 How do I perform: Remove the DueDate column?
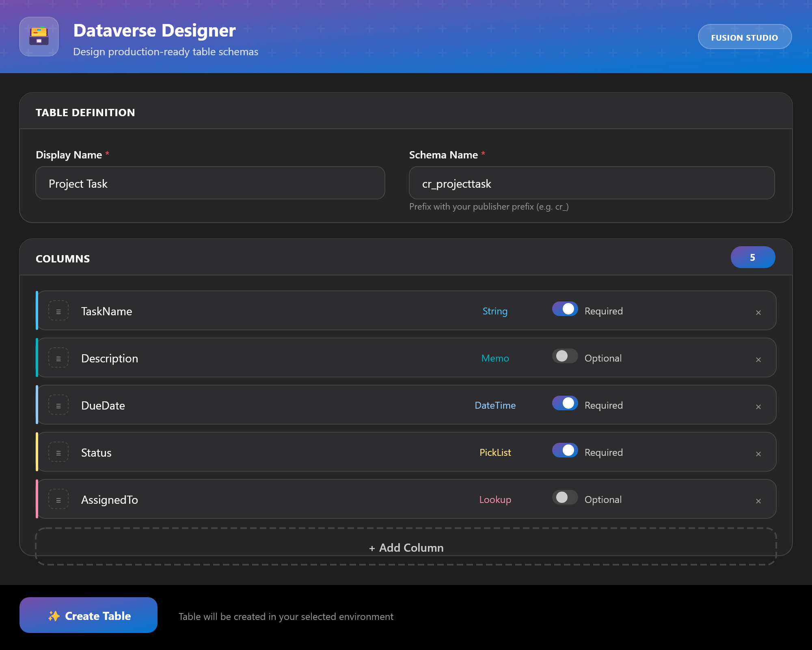click(x=758, y=407)
